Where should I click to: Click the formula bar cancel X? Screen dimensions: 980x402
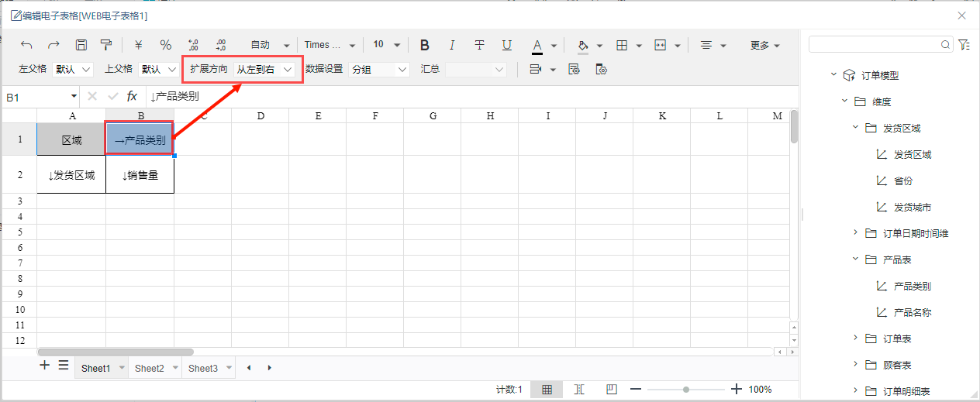pos(92,96)
